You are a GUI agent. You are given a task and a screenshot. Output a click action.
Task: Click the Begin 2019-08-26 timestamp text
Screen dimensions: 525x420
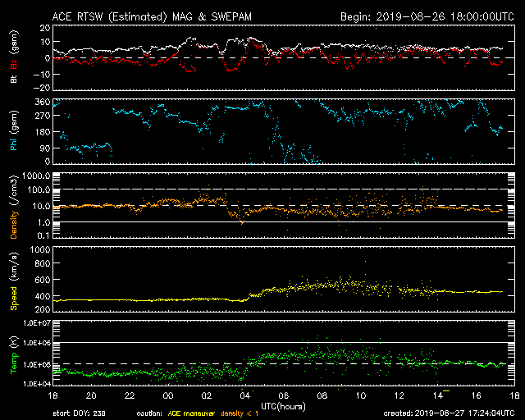(x=427, y=16)
